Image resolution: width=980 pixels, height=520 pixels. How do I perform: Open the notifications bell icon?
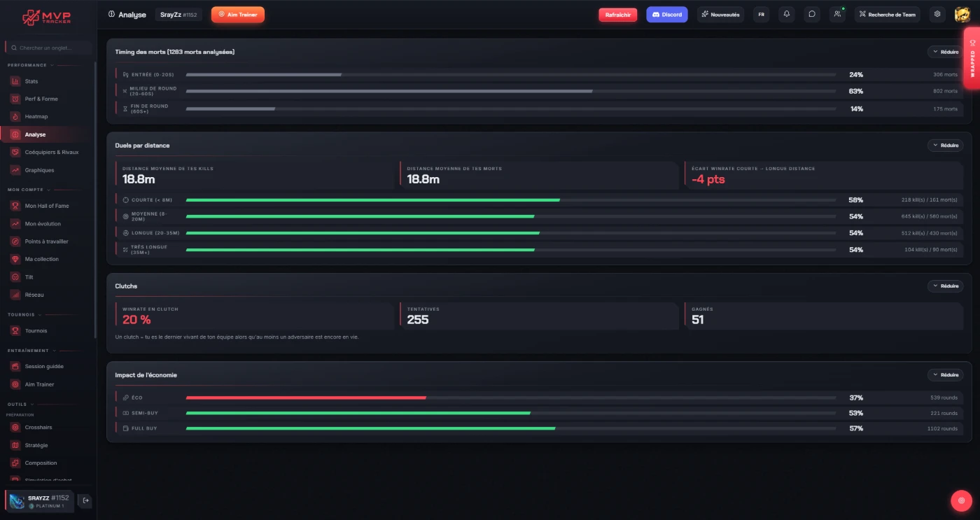pos(787,14)
